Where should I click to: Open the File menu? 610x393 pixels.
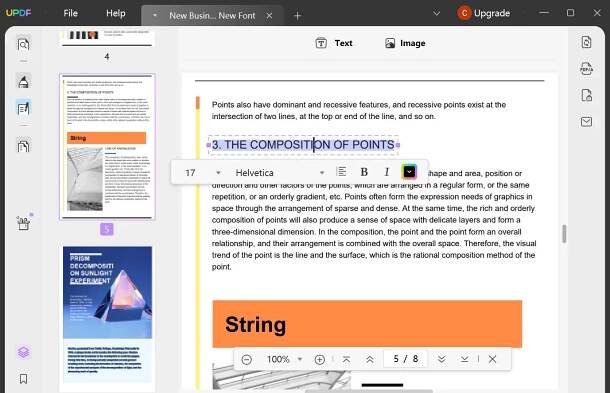(70, 13)
